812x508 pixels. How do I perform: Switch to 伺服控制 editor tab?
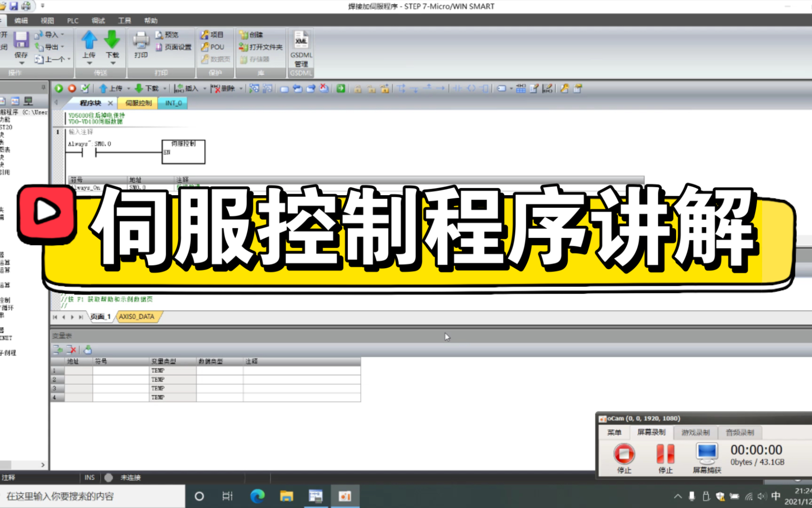pyautogui.click(x=138, y=103)
